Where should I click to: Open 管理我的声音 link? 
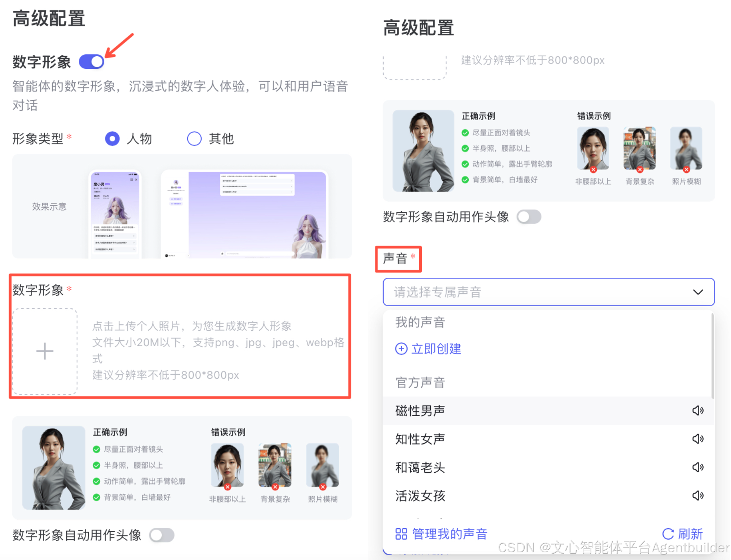tap(449, 534)
